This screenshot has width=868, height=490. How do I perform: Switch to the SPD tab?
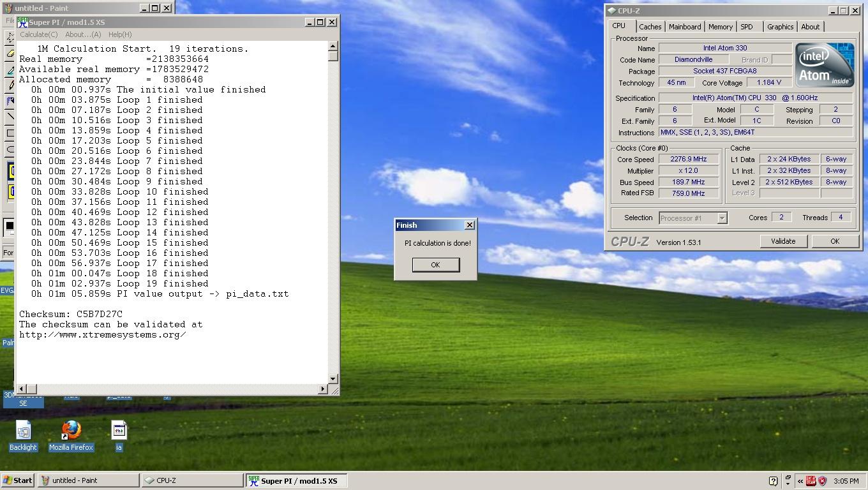coord(747,27)
